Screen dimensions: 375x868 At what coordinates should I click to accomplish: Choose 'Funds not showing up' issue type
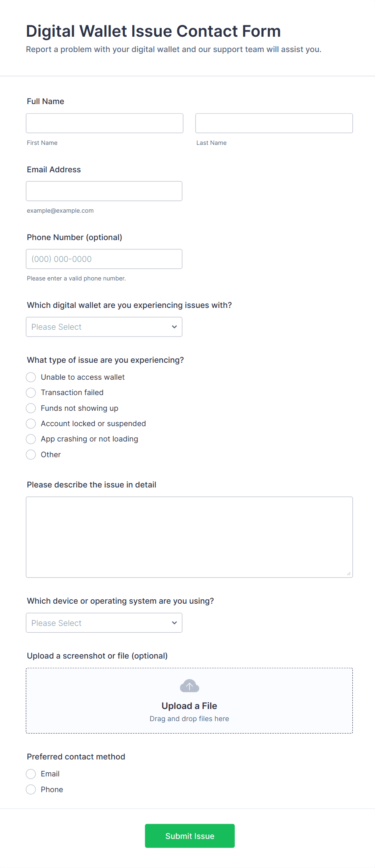(31, 408)
